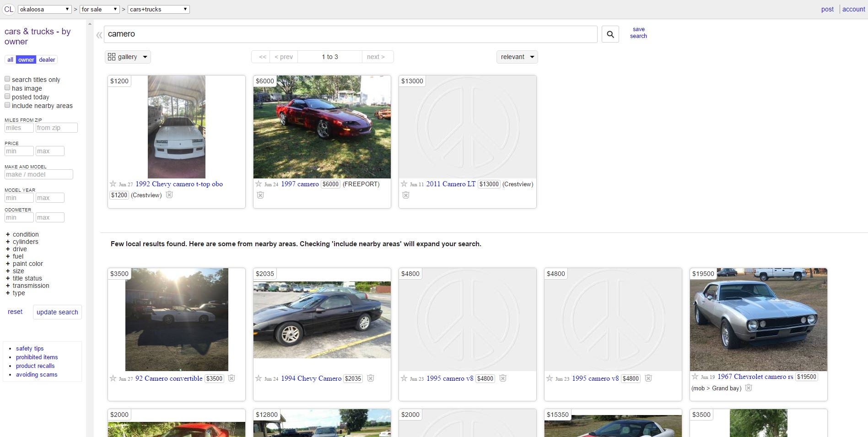Hide the 1997 camero posting with trash icon
Screen dimensions: 868x437
260,195
